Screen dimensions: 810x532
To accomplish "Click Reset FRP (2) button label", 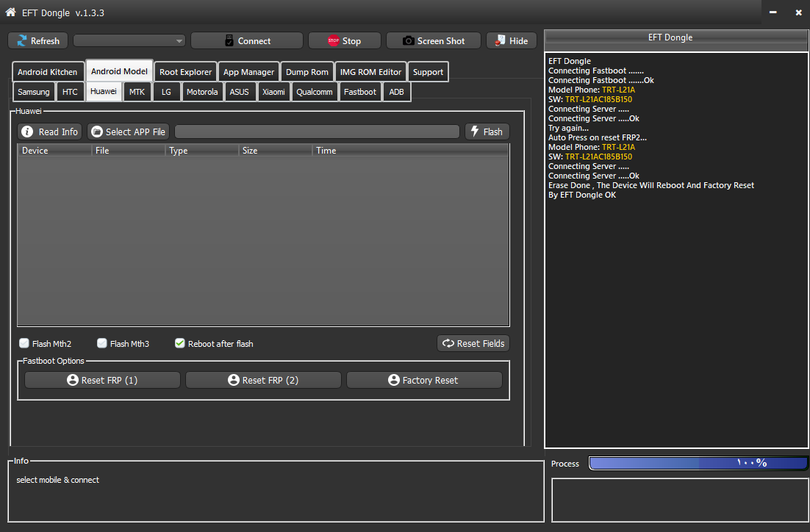I will point(270,380).
